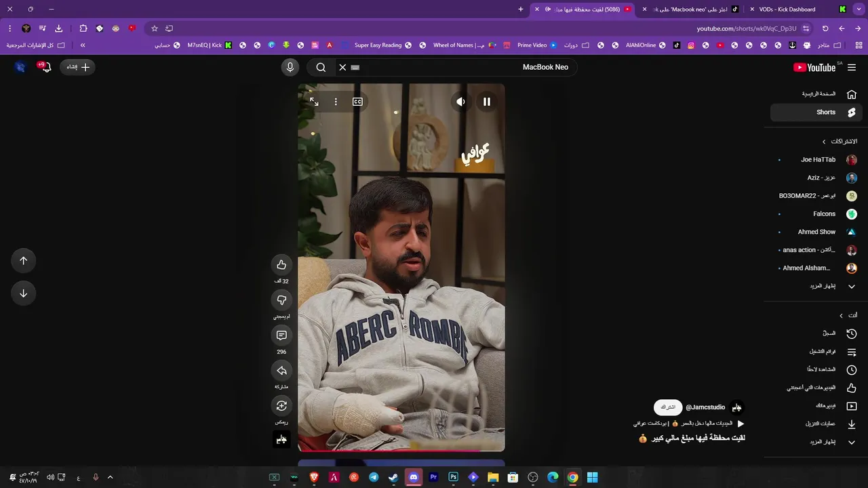
Task: Go to Home (الصفحة الرئيسية) in sidebar
Action: coord(816,94)
